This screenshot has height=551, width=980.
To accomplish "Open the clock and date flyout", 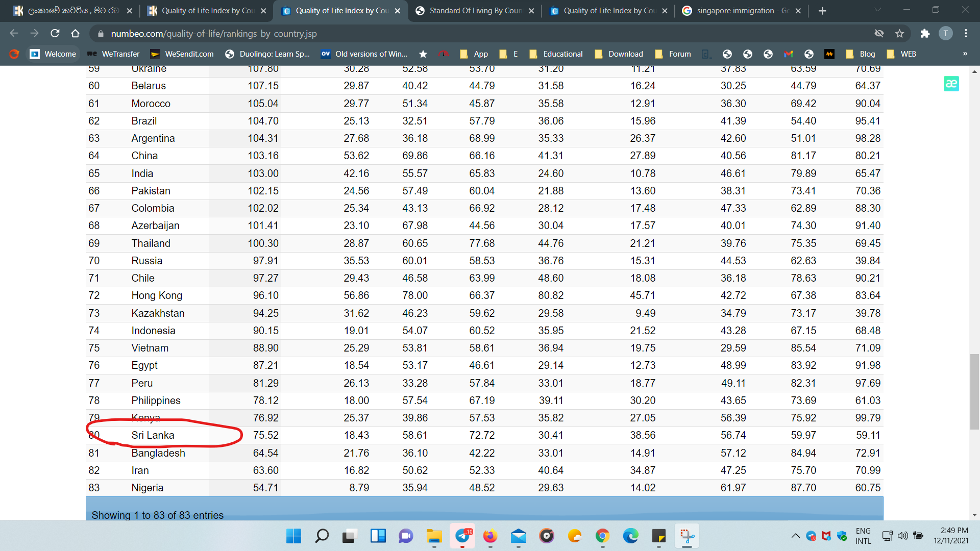I will [x=951, y=536].
